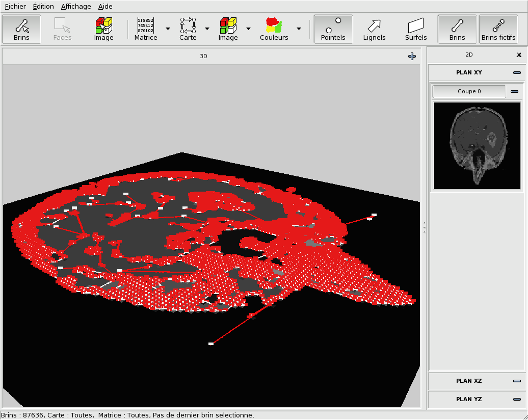This screenshot has height=420, width=528.
Task: Select the Brins selection tool
Action: click(21, 29)
